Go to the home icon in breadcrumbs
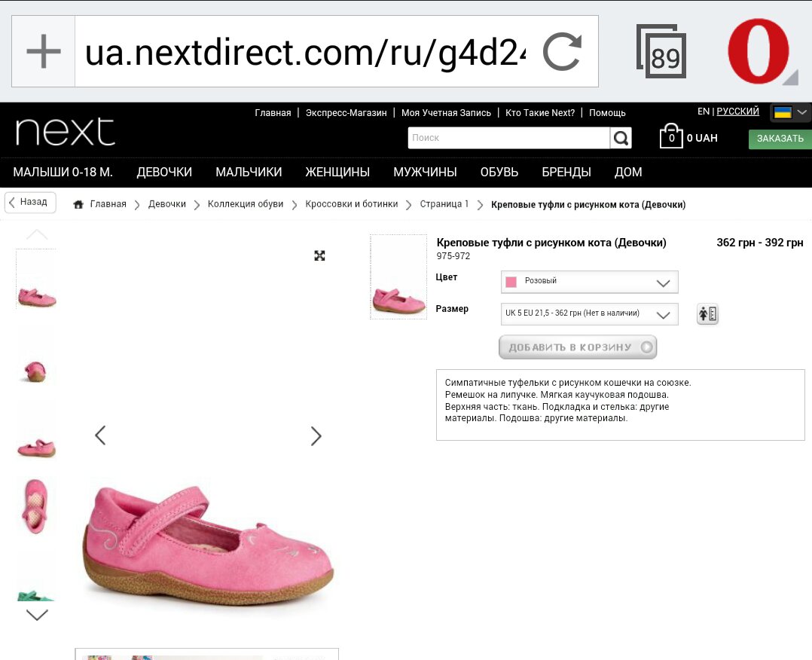812x660 pixels. pyautogui.click(x=78, y=204)
